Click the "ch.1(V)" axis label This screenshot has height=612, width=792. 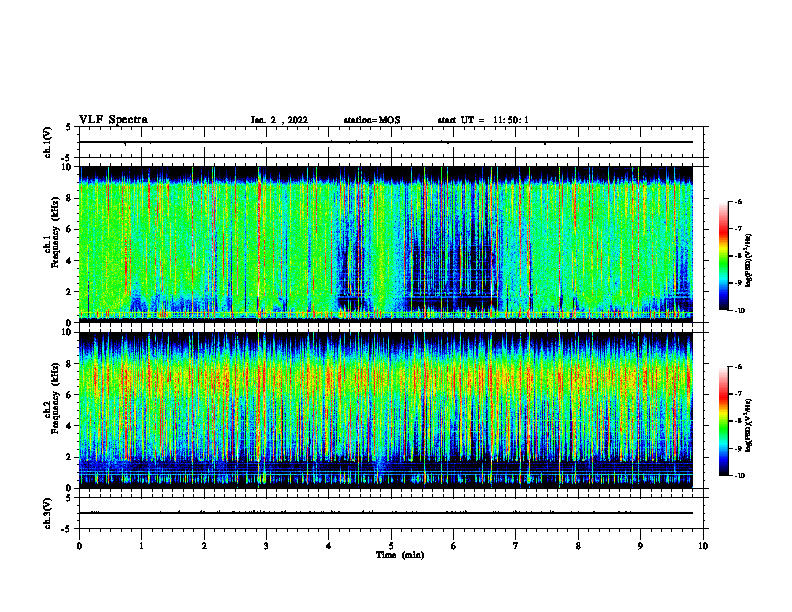pos(48,142)
